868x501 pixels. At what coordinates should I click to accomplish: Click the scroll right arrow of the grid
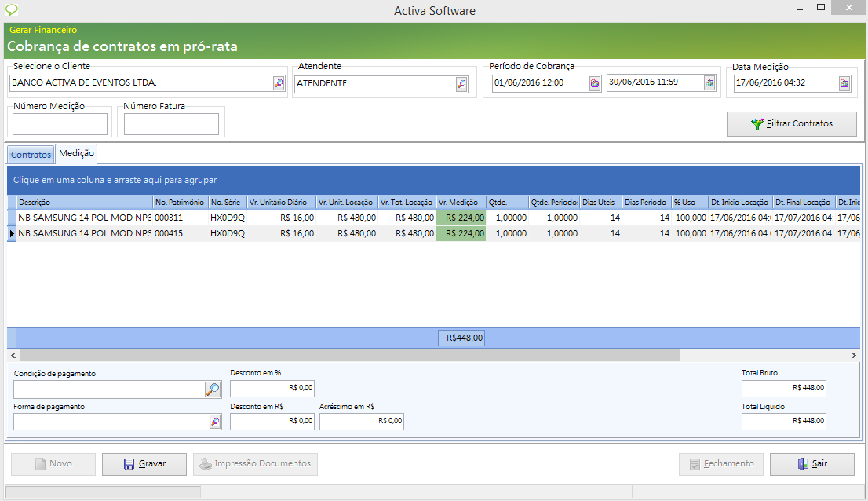pos(854,356)
